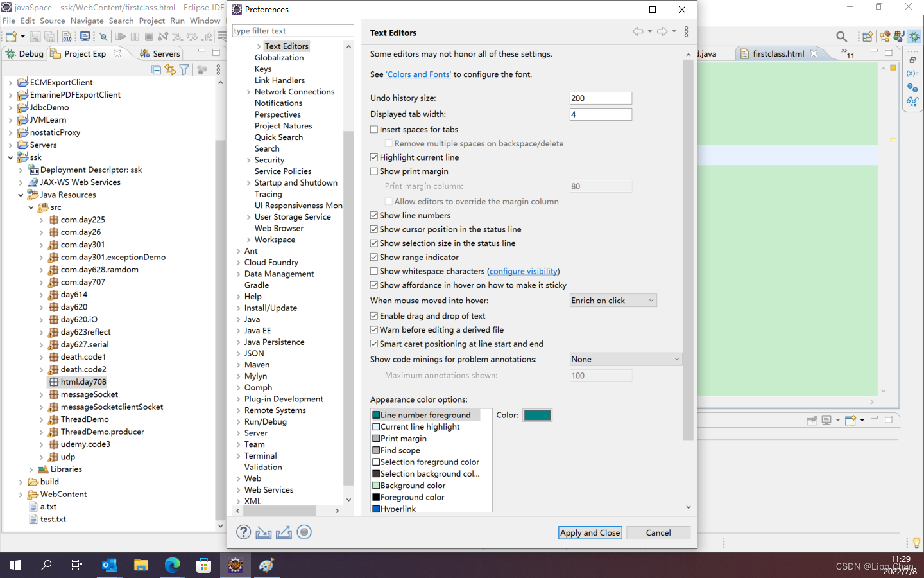
Task: Open Outlook from the Windows taskbar
Action: (x=110, y=565)
